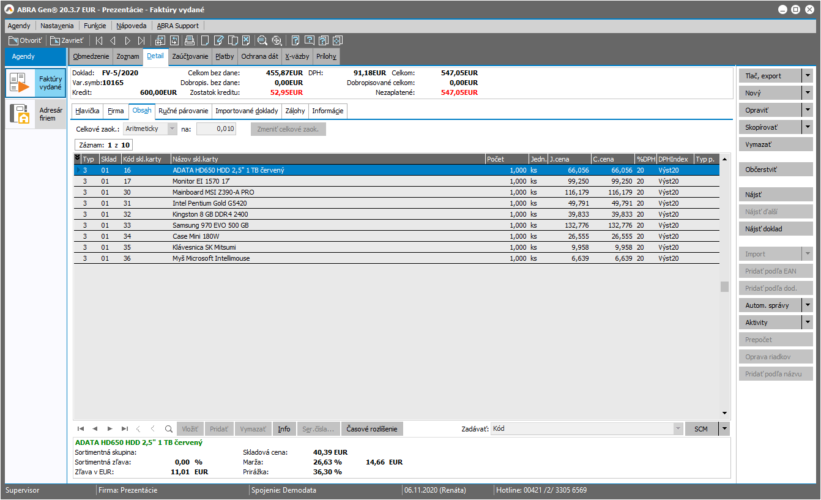The width and height of the screenshot is (821, 500).
Task: Open the Nastavenia menu
Action: tap(57, 24)
